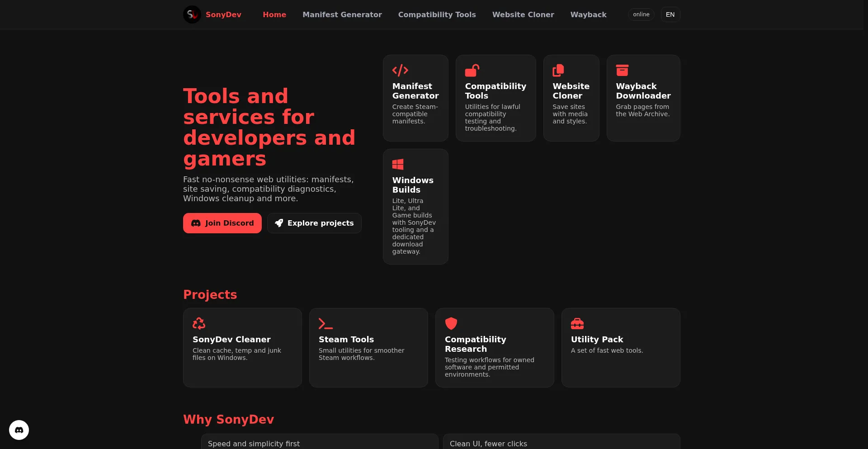Click the Compatibility Tools unlock icon
Screen dimensions: 868x449
472,70
